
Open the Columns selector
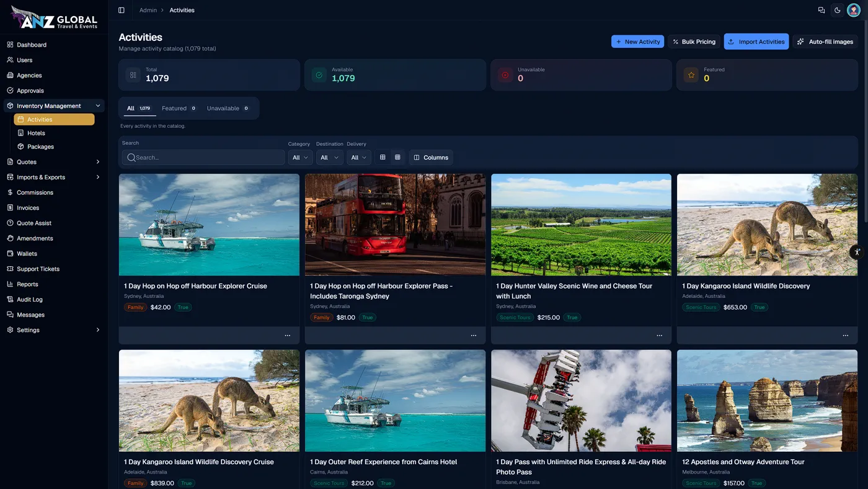(431, 158)
